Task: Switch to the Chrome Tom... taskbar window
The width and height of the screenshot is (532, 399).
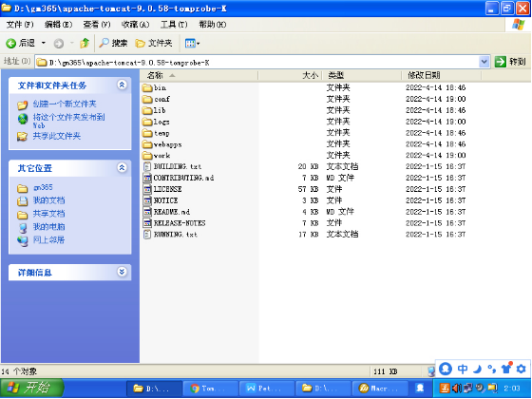Action: click(211, 389)
